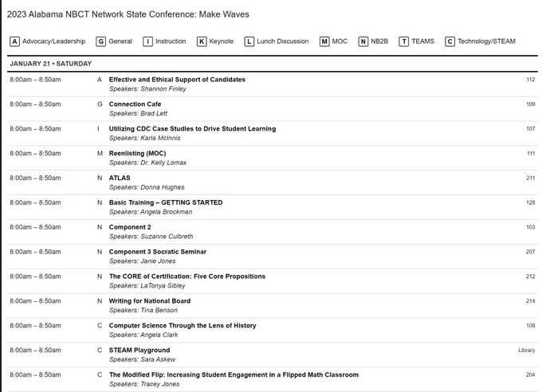Click room number 211
Viewport: 542px width, 392px height.
(531, 178)
